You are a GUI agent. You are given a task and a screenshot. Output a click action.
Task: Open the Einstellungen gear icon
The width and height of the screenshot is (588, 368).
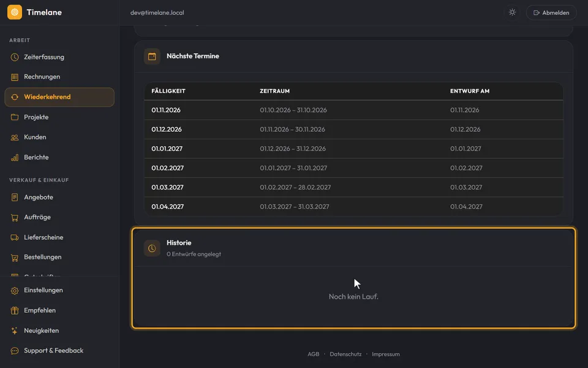tap(15, 290)
